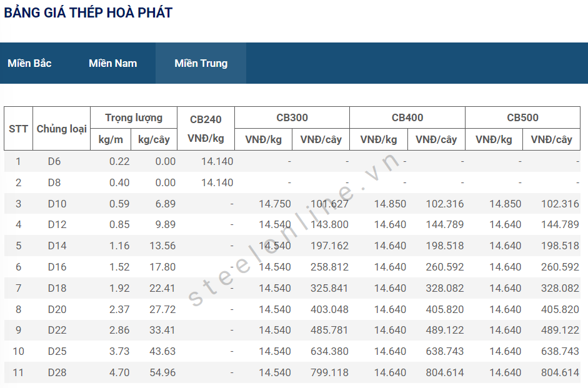
Task: Click the CB500 group header
Action: [x=523, y=117]
